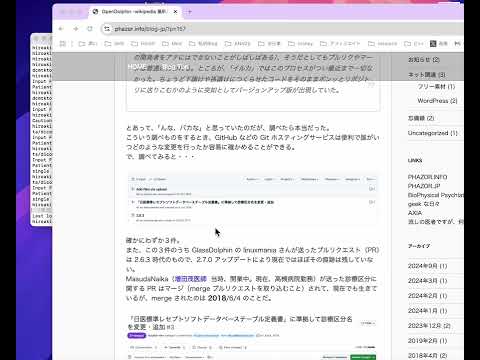480x360 pixels.
Task: Open the 2024年1月 (1) archive
Action: (x=427, y=311)
